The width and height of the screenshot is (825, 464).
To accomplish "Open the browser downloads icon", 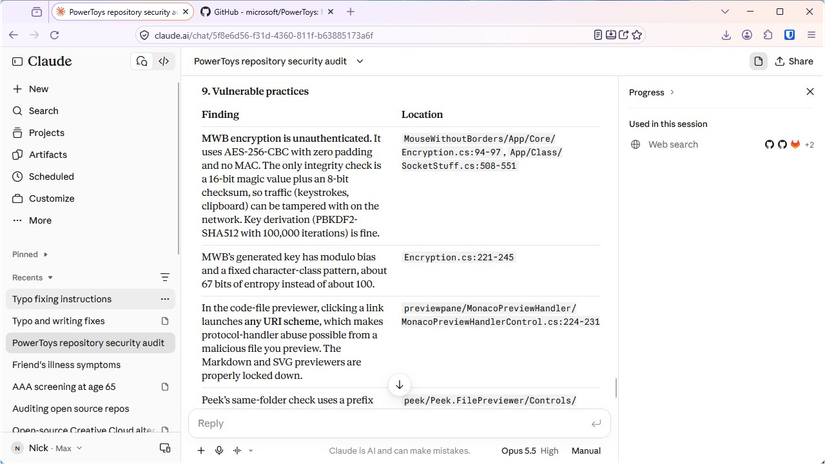I will [726, 35].
